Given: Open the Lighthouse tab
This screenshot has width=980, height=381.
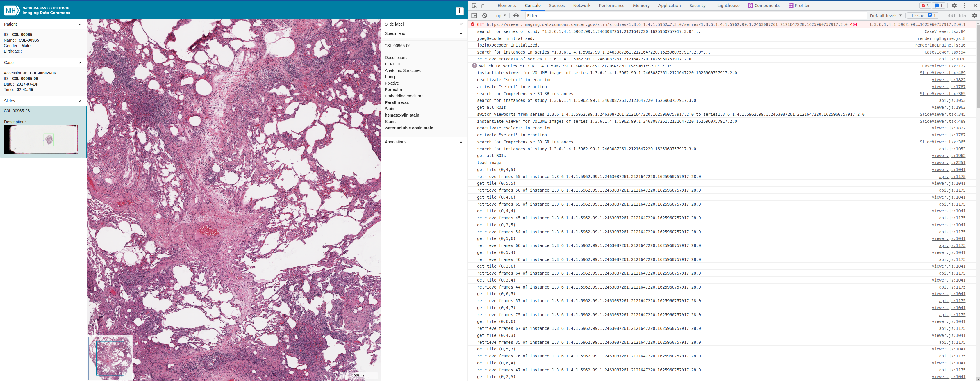Looking at the screenshot, I should [728, 6].
